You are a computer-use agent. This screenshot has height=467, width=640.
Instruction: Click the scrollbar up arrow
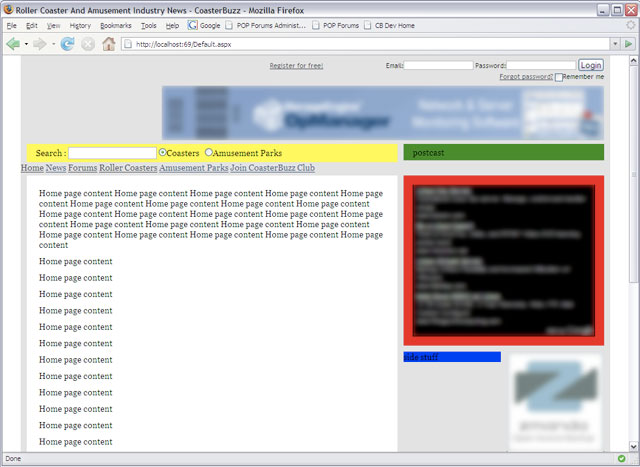[633, 60]
